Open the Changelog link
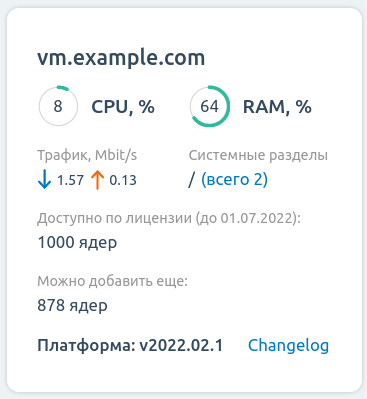367x399 pixels. [288, 345]
